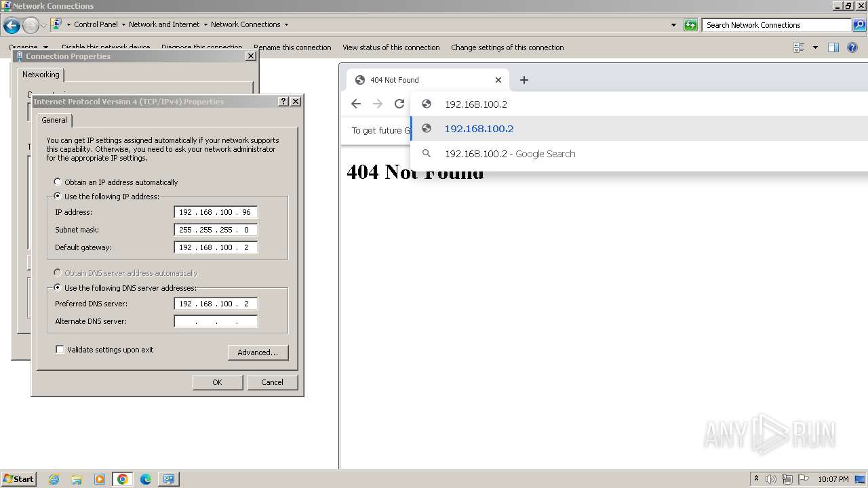
Task: Expand the Control Panel breadcrumb arrow
Action: tap(123, 24)
